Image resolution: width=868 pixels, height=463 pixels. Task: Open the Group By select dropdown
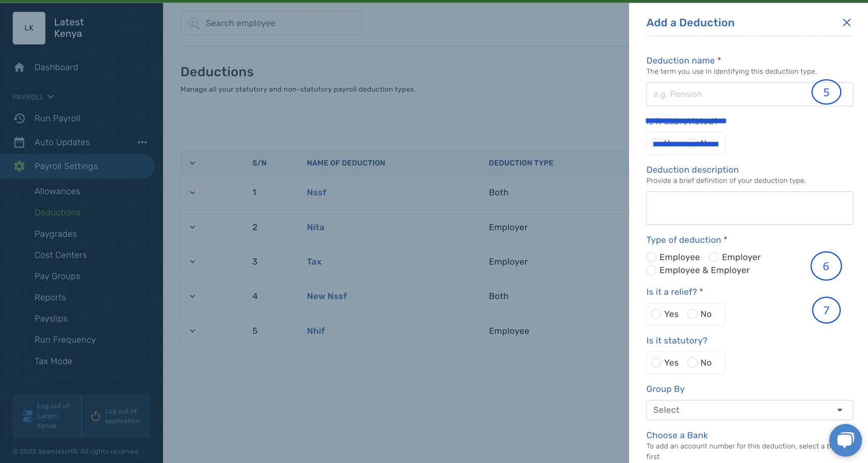coord(749,409)
